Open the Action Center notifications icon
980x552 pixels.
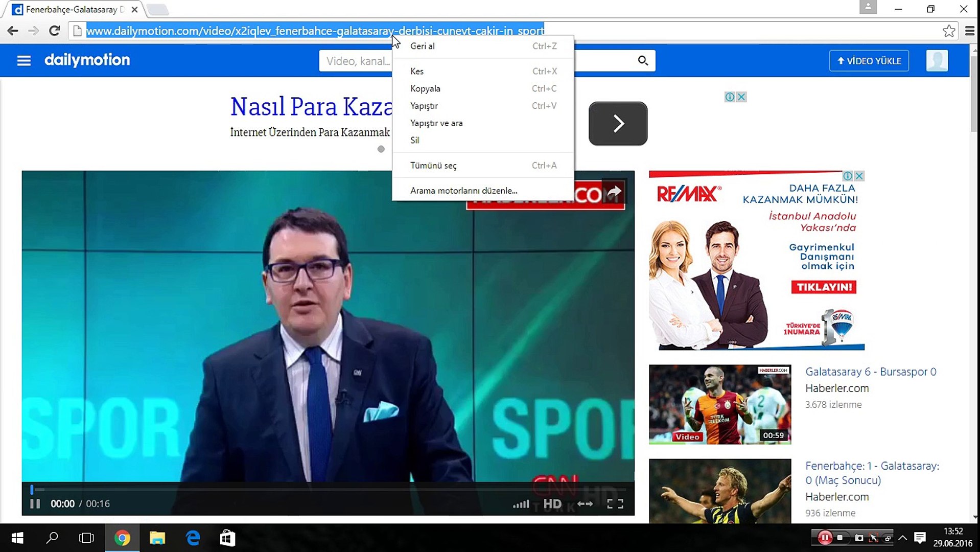920,538
